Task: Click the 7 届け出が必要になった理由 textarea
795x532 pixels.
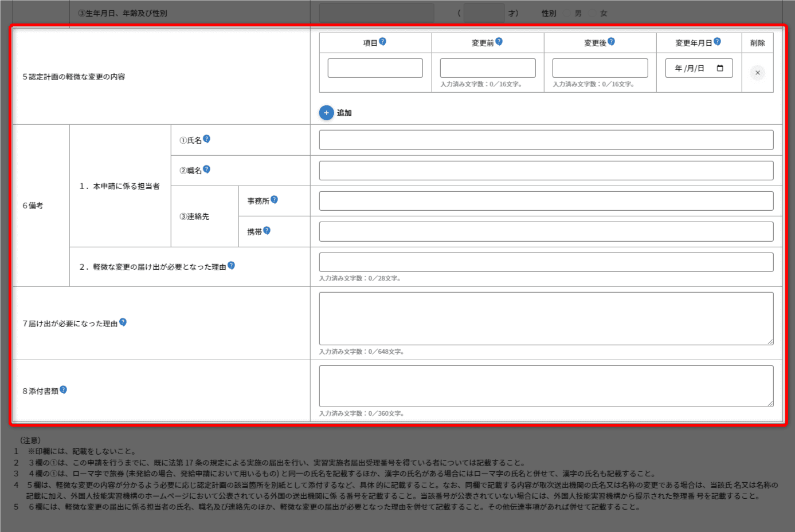Action: click(546, 318)
